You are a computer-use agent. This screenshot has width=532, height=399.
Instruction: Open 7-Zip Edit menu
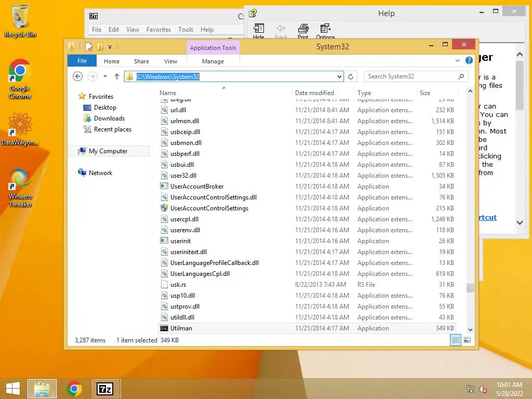[x=114, y=30]
